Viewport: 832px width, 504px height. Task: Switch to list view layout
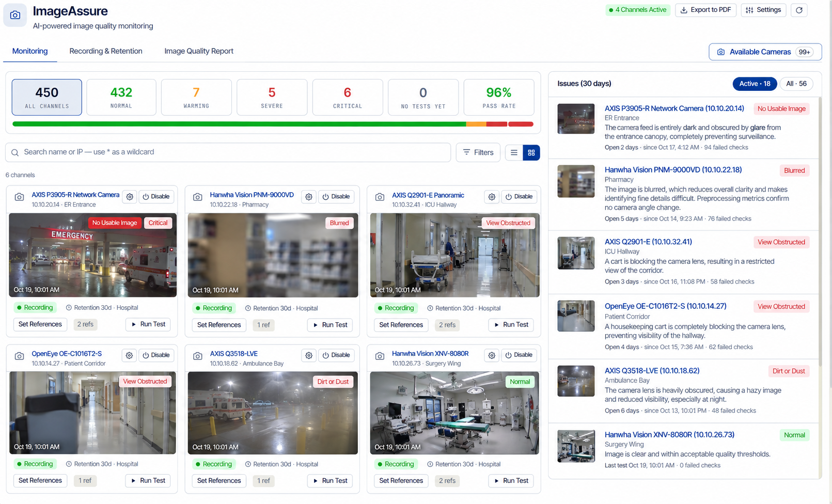coord(514,152)
